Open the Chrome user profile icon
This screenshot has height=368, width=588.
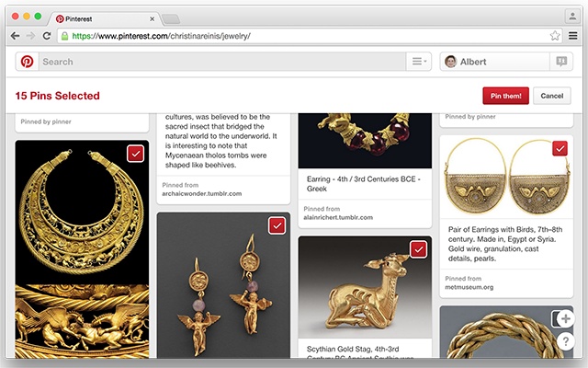pos(572,17)
